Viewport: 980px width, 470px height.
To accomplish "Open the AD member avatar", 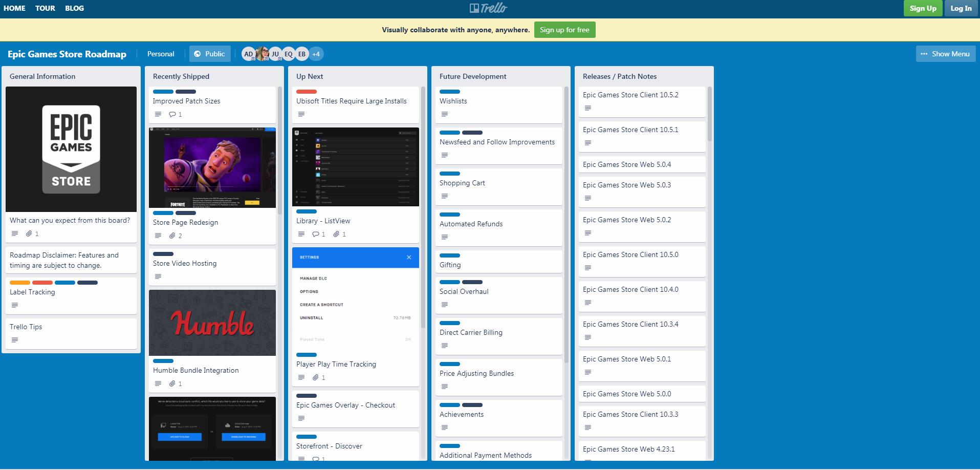I will point(248,54).
